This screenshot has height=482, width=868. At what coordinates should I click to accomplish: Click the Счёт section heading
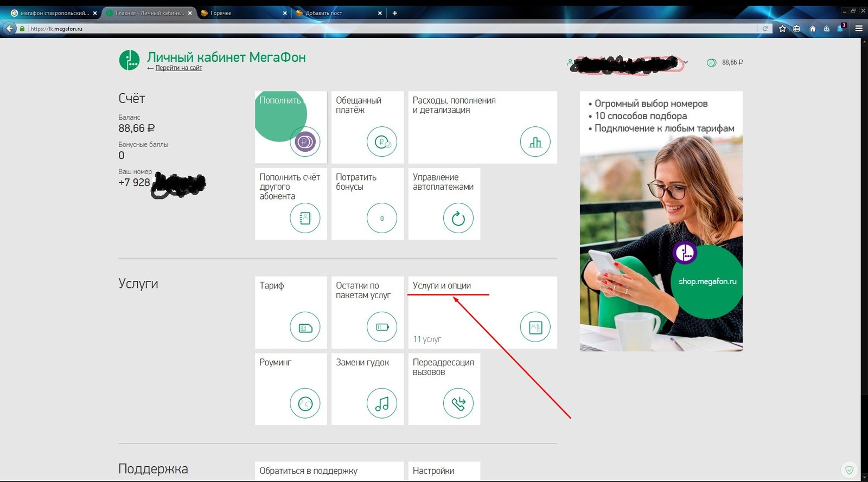coord(132,99)
